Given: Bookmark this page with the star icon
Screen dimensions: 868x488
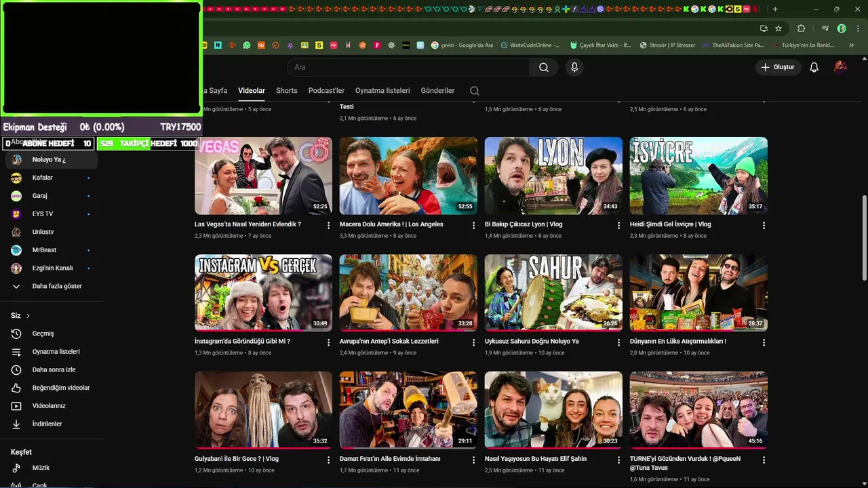Looking at the screenshot, I should click(x=778, y=28).
